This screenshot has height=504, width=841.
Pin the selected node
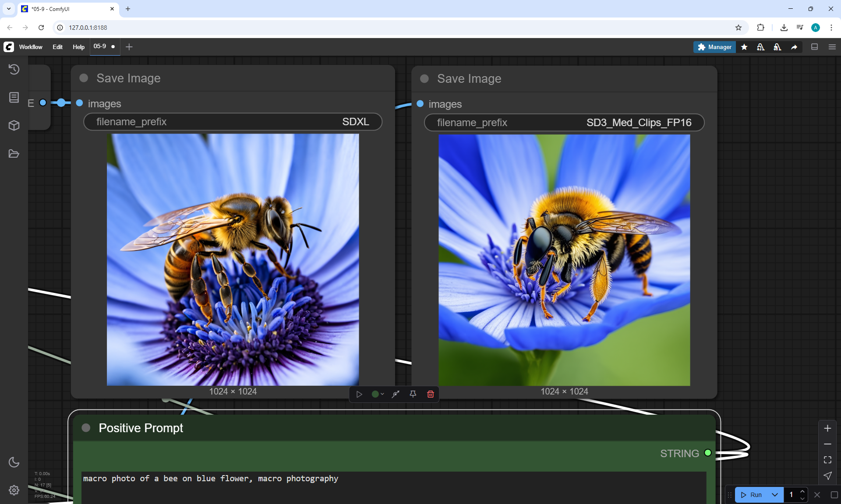coord(413,394)
